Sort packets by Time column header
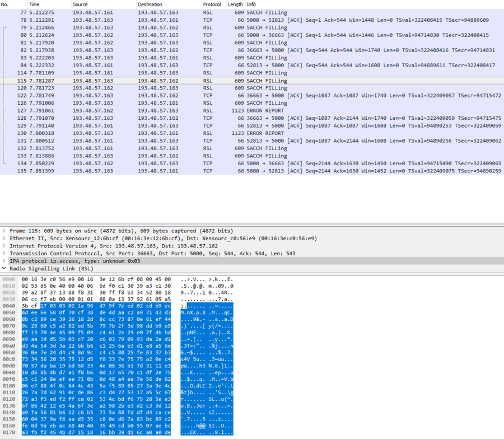The height and width of the screenshot is (439, 504). [35, 4]
